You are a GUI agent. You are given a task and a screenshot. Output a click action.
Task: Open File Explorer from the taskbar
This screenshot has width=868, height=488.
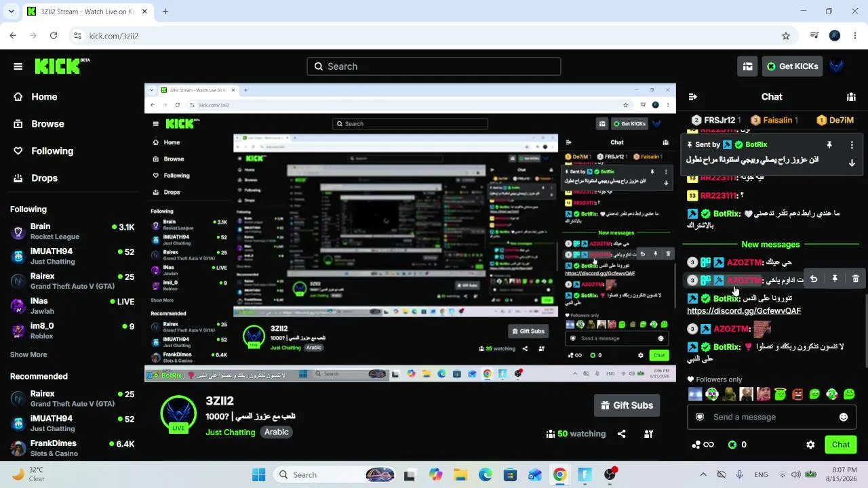point(460,474)
